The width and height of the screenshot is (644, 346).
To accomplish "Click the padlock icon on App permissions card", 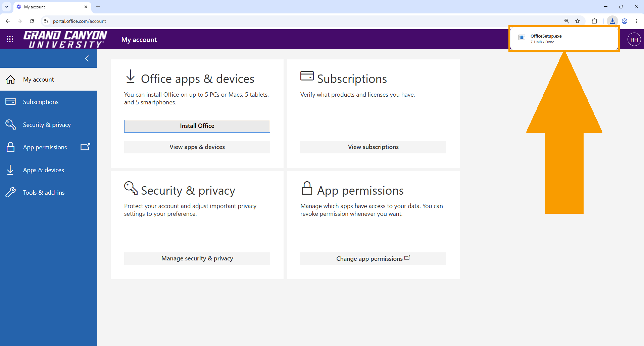I will (307, 188).
